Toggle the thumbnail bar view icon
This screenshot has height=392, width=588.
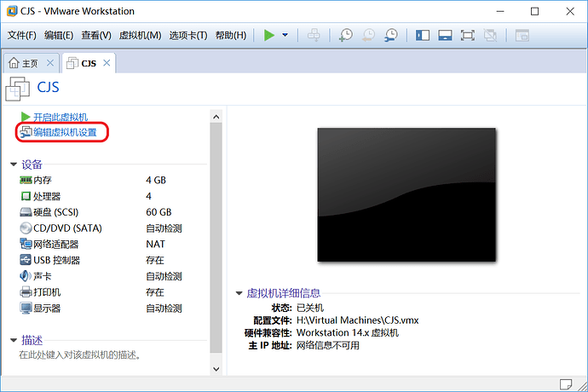click(445, 35)
